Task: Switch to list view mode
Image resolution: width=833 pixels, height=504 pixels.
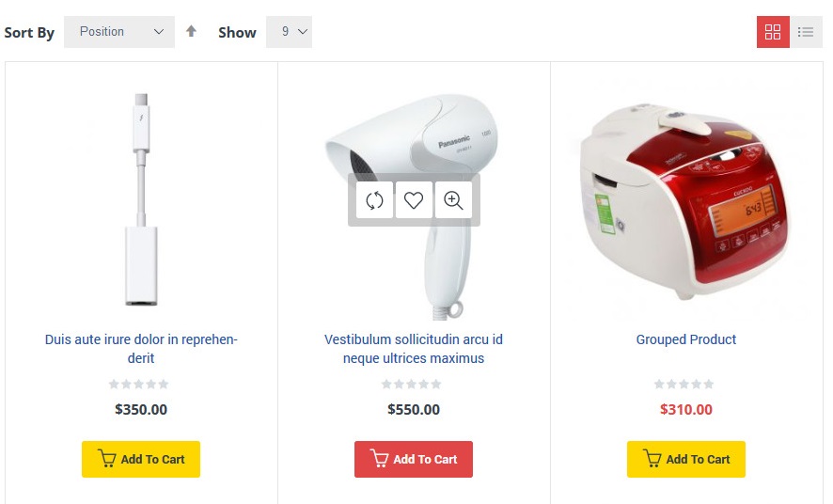Action: point(806,32)
